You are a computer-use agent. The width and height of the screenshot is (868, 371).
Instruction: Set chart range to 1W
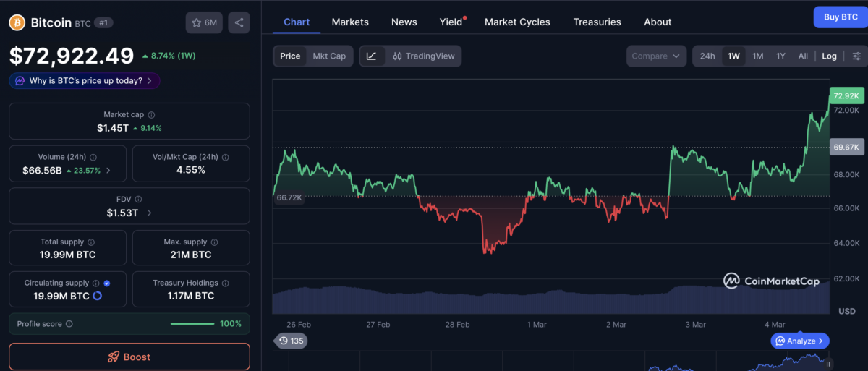point(733,56)
